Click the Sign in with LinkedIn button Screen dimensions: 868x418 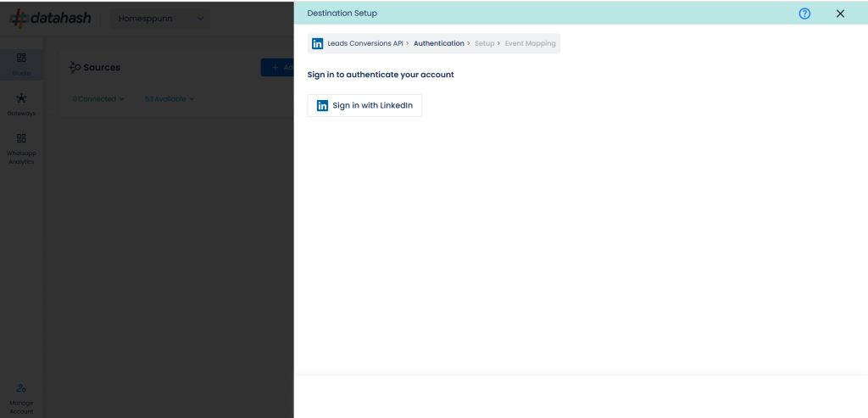[364, 105]
